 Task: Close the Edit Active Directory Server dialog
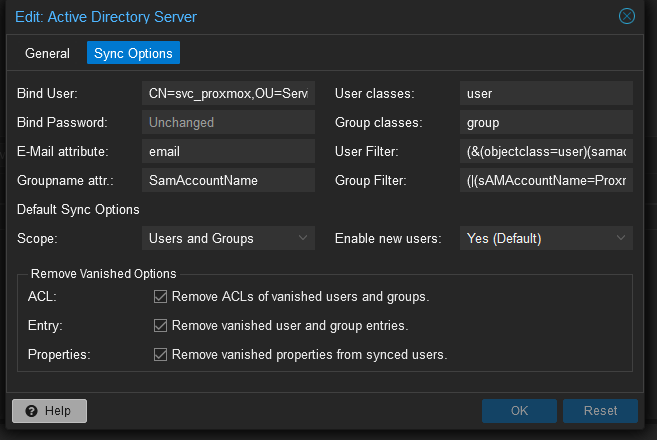point(626,16)
